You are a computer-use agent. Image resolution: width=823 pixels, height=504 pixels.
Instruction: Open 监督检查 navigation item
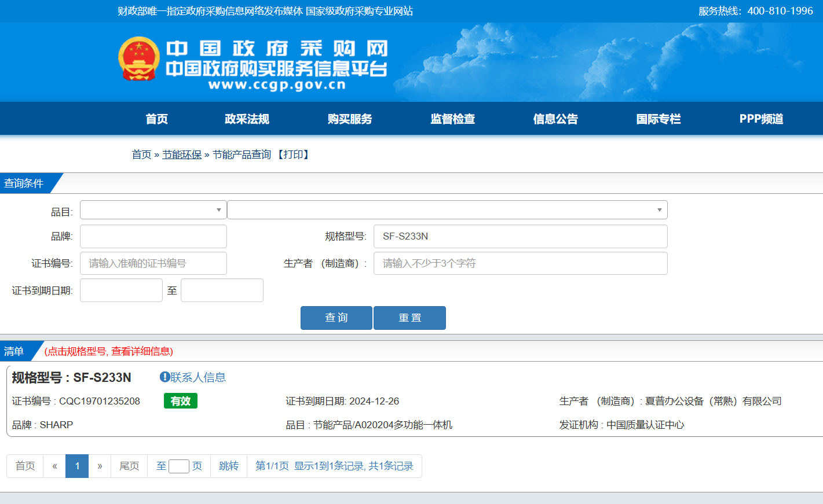(x=453, y=119)
